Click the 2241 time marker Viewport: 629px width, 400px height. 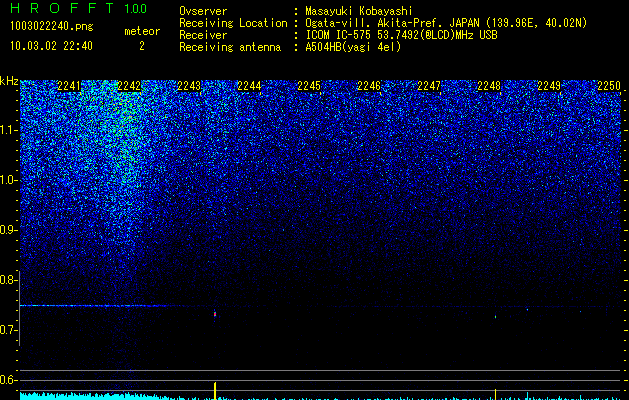pyautogui.click(x=69, y=86)
